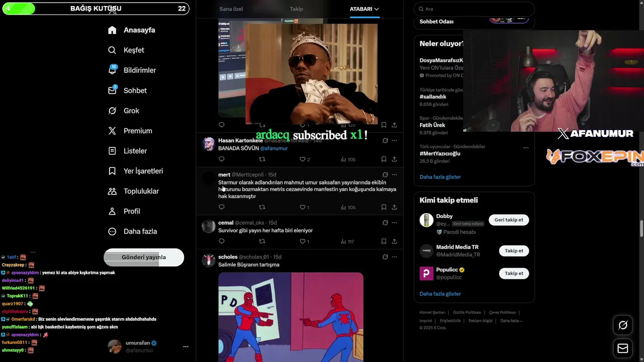Share mert's post
The image size is (644, 362).
click(394, 207)
